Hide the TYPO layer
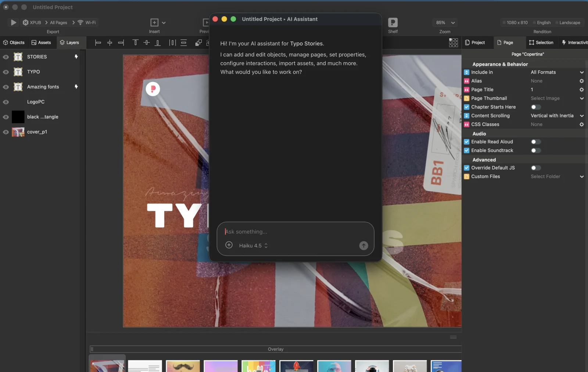588x372 pixels. pos(6,72)
